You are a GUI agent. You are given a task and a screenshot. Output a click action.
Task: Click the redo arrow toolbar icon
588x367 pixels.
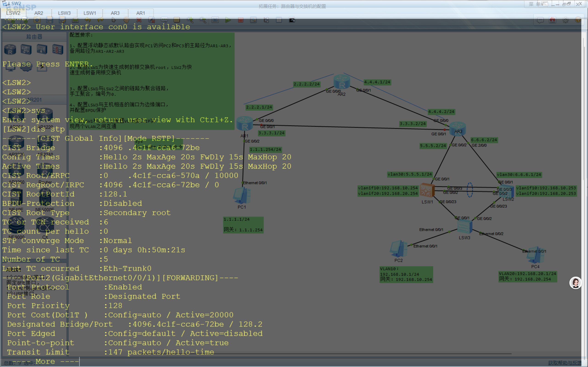[x=100, y=20]
